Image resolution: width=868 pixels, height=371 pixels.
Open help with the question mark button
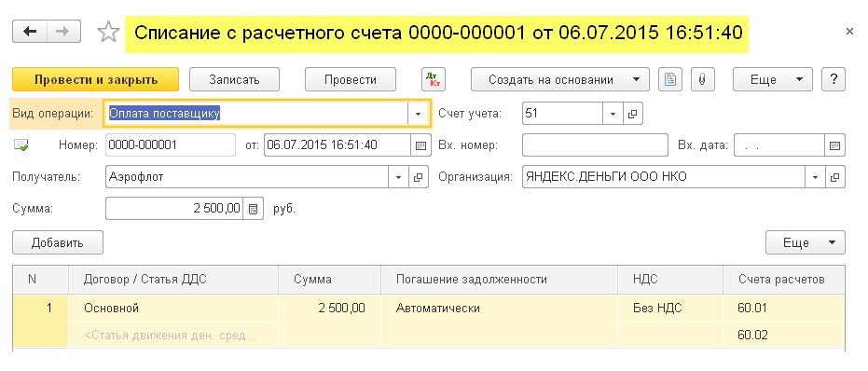834,79
